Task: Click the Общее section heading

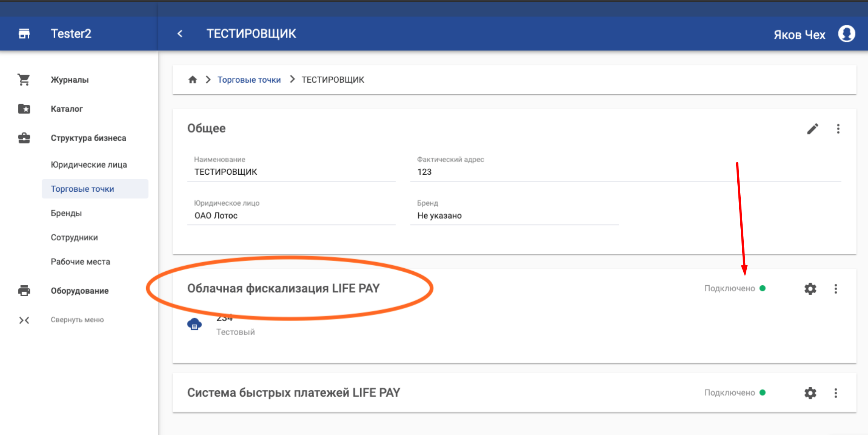Action: [206, 128]
